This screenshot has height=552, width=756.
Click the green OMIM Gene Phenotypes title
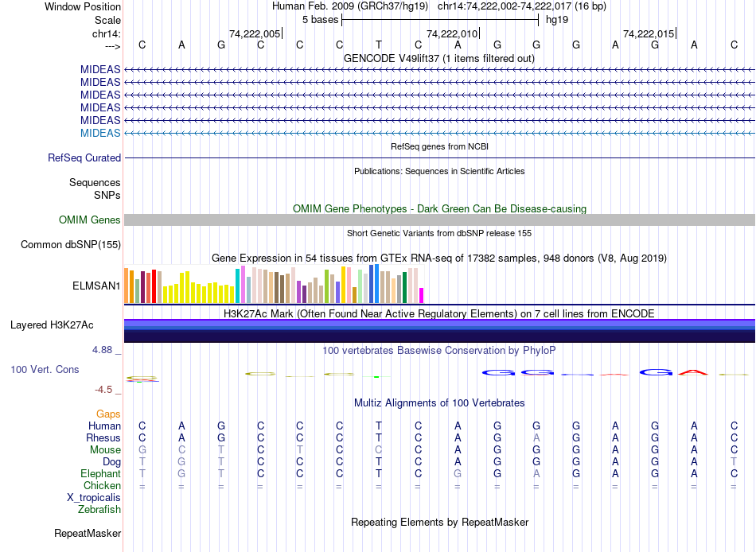(439, 208)
